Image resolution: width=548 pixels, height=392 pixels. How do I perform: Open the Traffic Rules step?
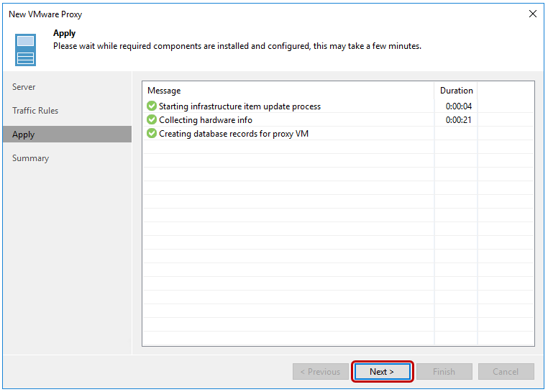click(35, 111)
